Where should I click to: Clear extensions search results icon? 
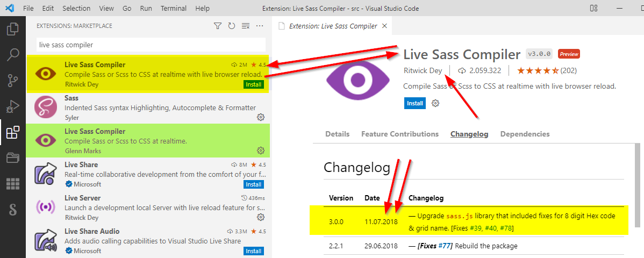tap(246, 26)
